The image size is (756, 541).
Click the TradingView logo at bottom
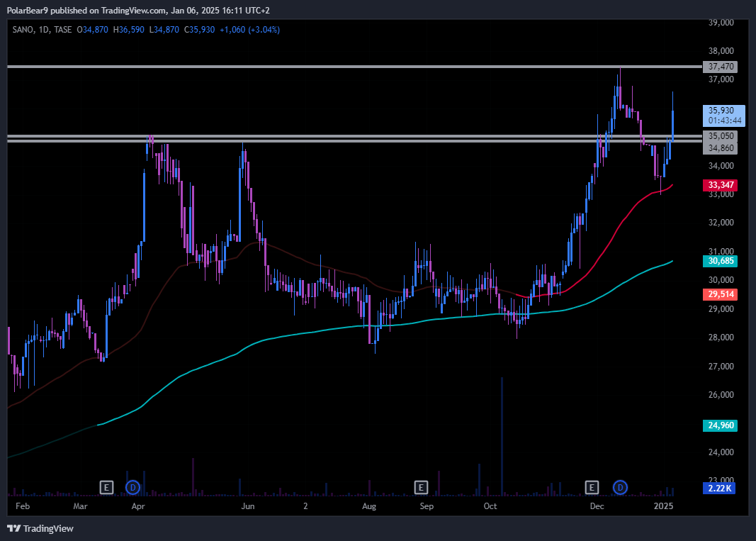pos(40,528)
